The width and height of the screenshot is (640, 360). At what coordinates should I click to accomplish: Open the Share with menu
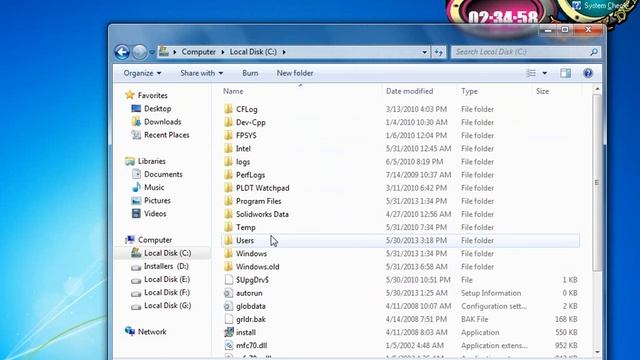(202, 73)
